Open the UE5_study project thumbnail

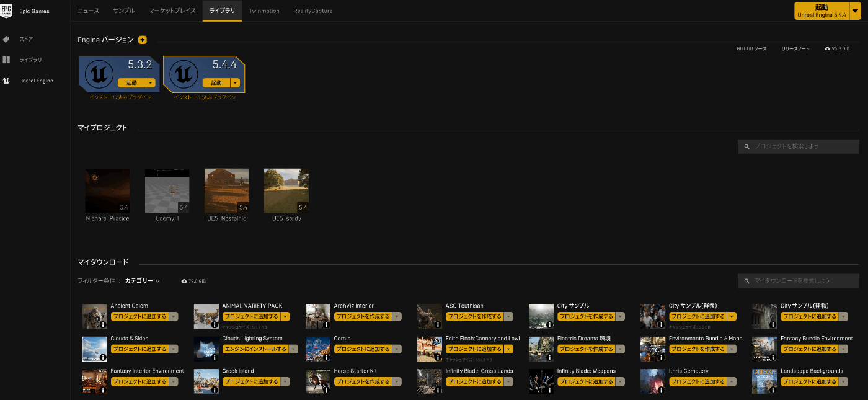(286, 190)
